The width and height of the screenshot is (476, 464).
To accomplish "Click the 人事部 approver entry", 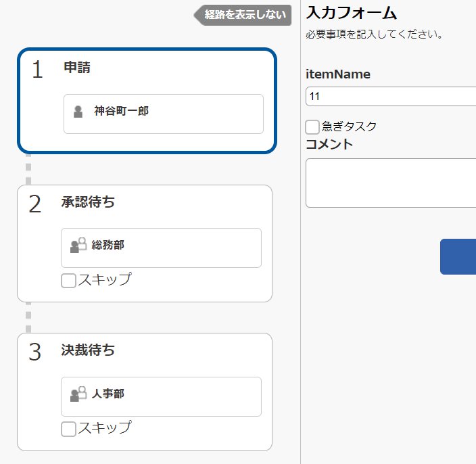I will click(x=161, y=396).
